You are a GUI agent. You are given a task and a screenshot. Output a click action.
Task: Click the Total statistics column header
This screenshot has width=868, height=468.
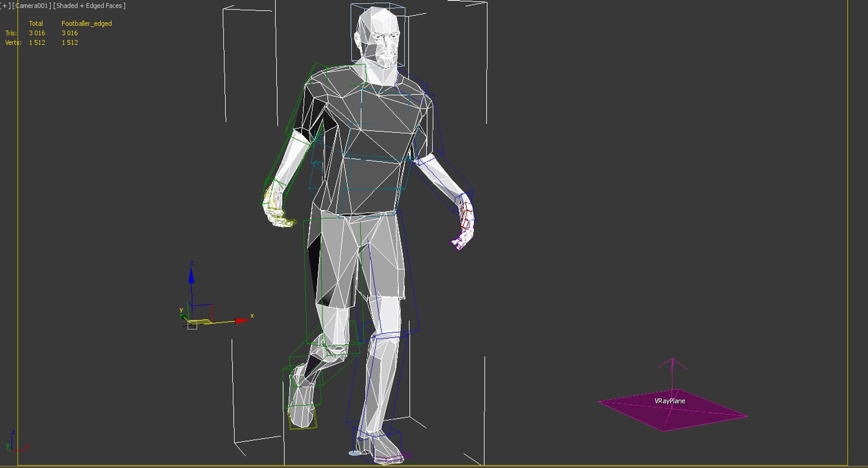36,23
